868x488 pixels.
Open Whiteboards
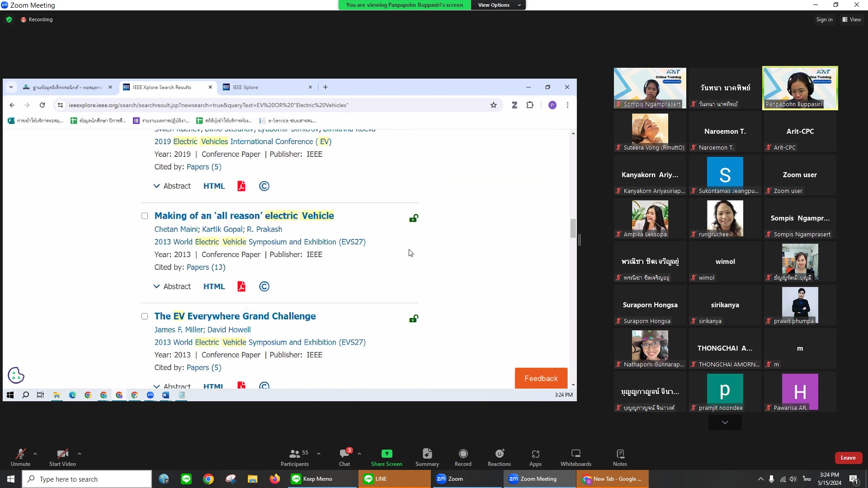[576, 457]
